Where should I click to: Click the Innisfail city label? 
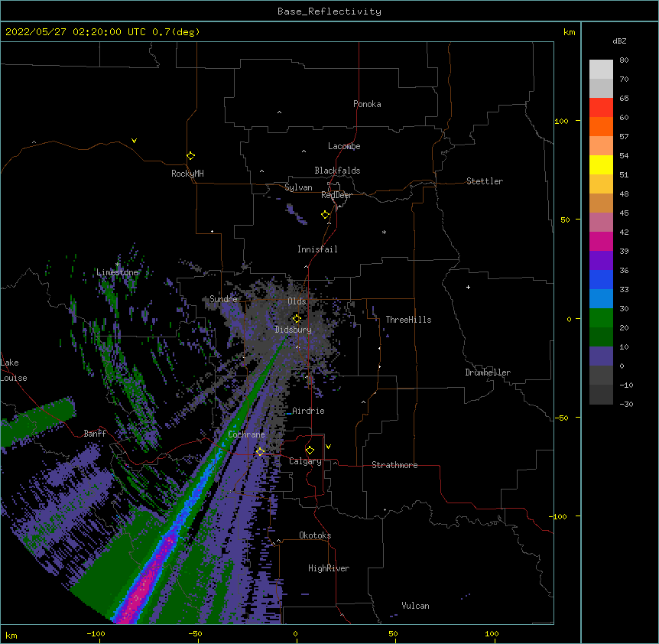point(317,249)
